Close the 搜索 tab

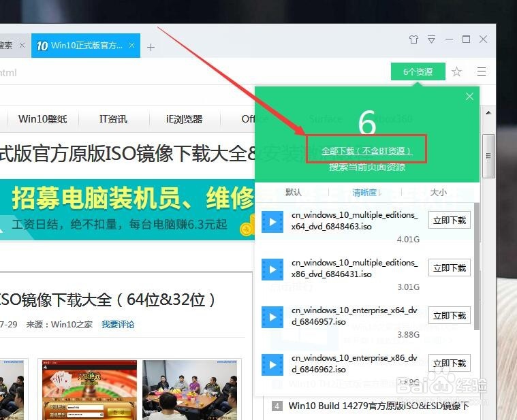point(22,46)
